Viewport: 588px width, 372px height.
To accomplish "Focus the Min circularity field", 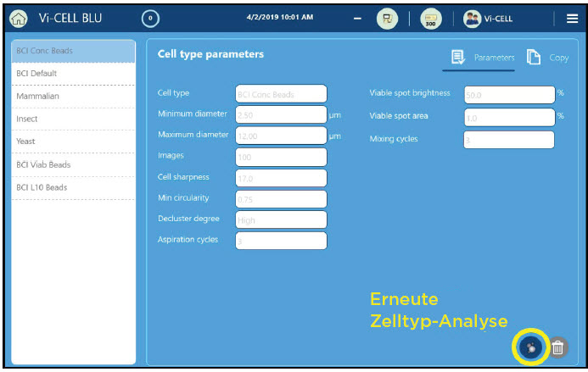I will pos(281,199).
